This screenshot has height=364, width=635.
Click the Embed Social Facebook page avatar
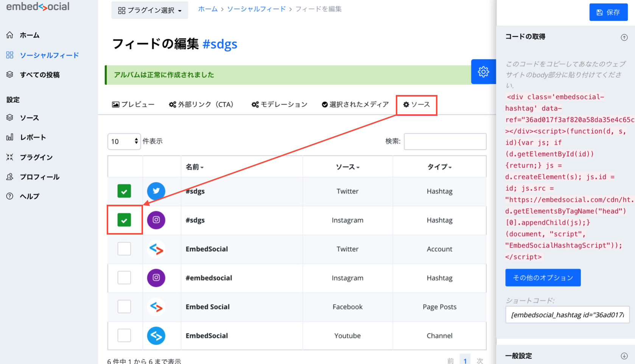(156, 306)
